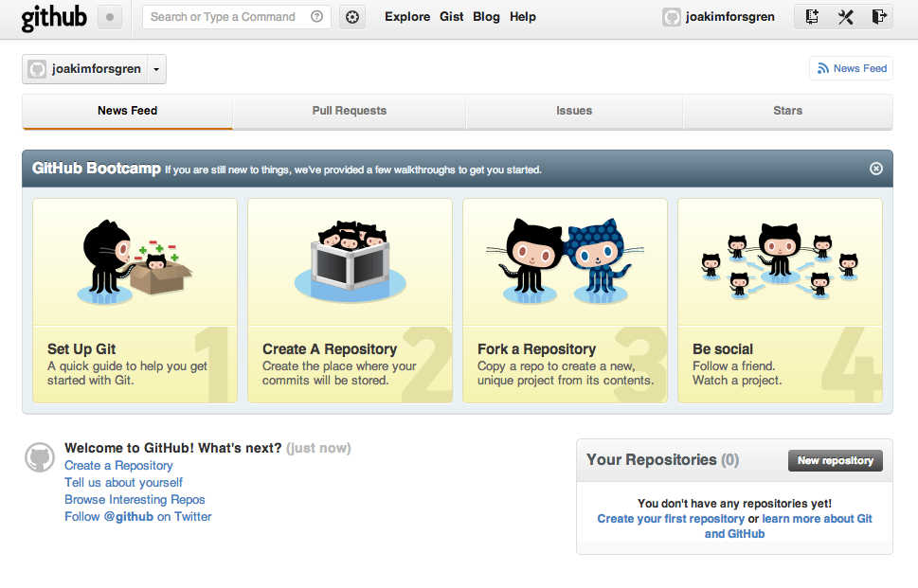The width and height of the screenshot is (918, 588).
Task: Click Create your first repository link
Action: pyautogui.click(x=671, y=519)
